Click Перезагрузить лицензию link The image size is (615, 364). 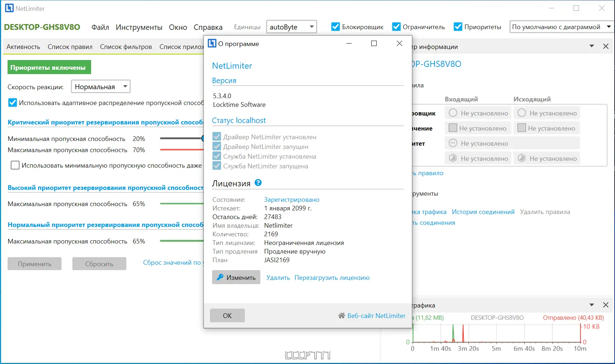coord(332,278)
